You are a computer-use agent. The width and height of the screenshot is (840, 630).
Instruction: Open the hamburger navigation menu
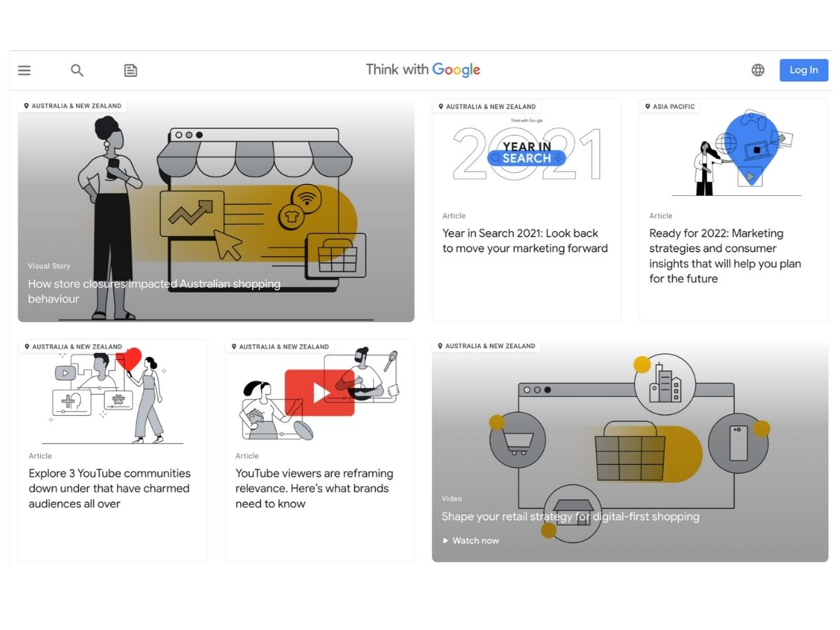pos(24,70)
